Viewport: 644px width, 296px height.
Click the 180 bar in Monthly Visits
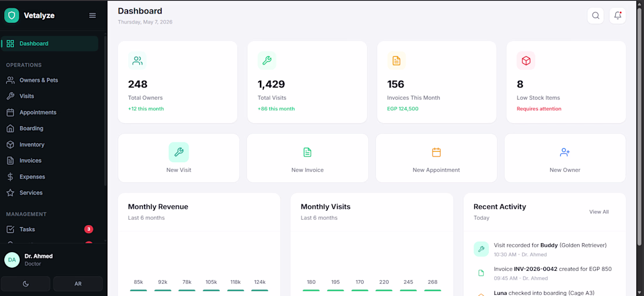pos(311,290)
